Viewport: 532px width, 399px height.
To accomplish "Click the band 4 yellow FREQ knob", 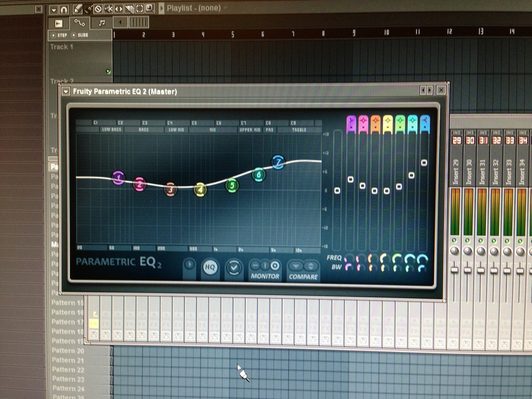I will (385, 259).
